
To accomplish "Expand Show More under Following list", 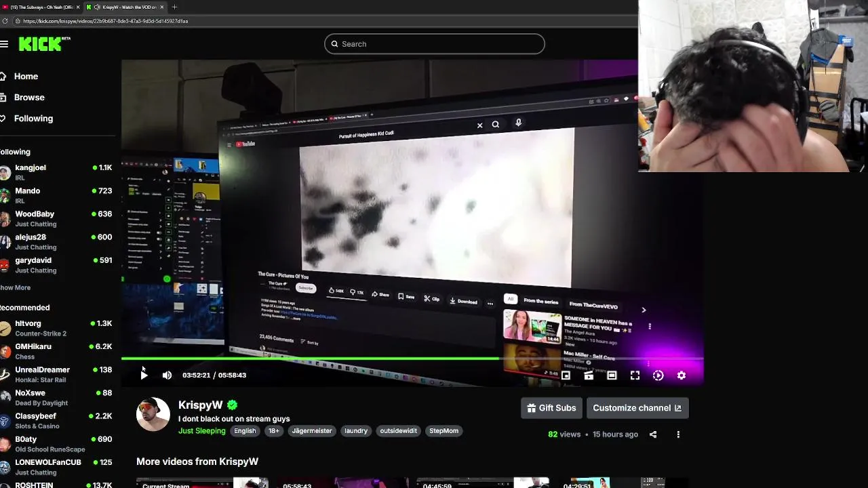I will click(15, 287).
